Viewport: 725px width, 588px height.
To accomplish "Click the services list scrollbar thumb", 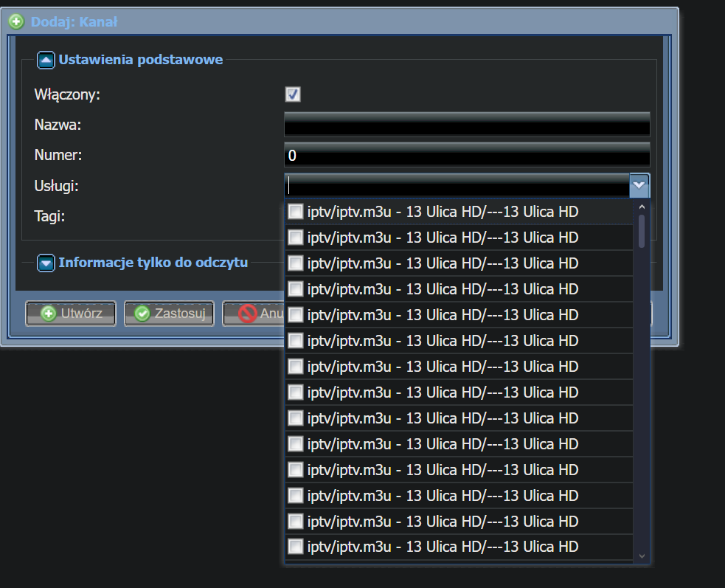I will (642, 231).
